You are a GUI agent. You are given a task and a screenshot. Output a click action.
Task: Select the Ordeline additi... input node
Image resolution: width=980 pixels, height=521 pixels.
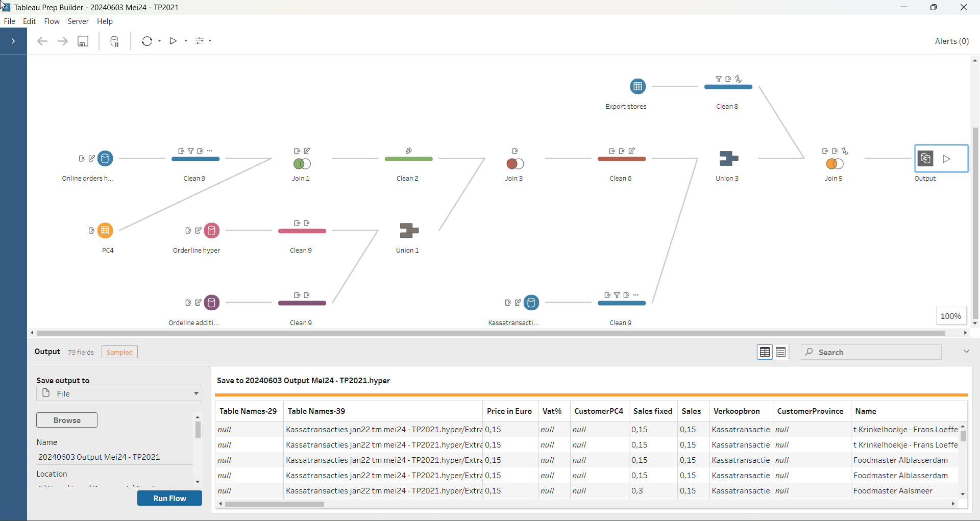[211, 303]
